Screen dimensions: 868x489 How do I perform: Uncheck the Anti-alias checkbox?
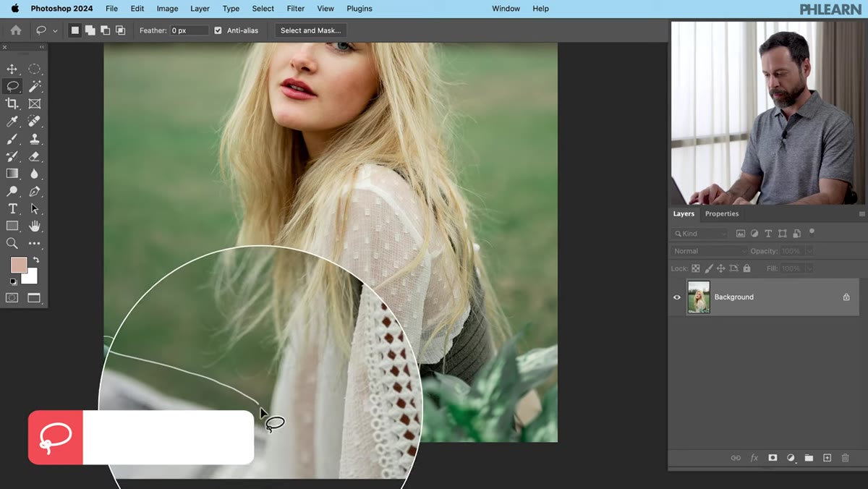pos(218,30)
